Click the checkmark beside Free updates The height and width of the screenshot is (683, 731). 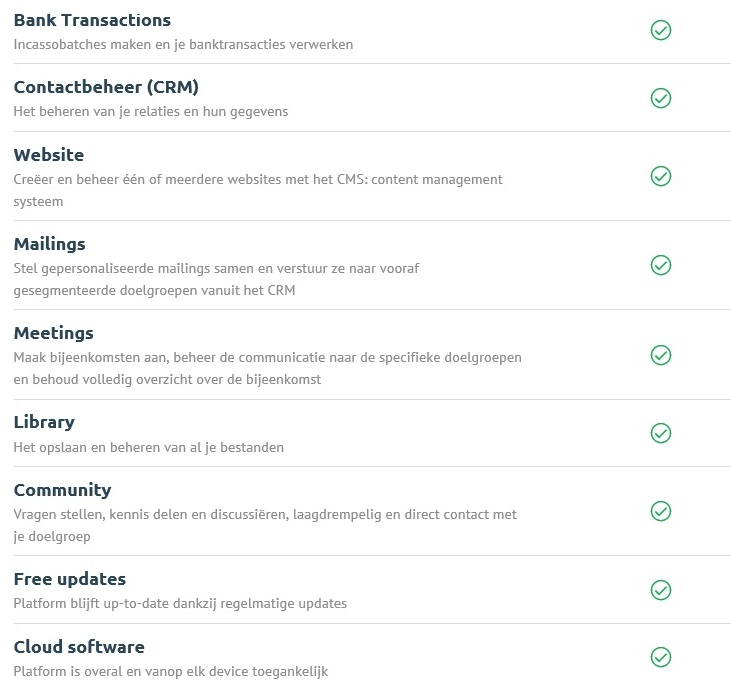coord(661,590)
